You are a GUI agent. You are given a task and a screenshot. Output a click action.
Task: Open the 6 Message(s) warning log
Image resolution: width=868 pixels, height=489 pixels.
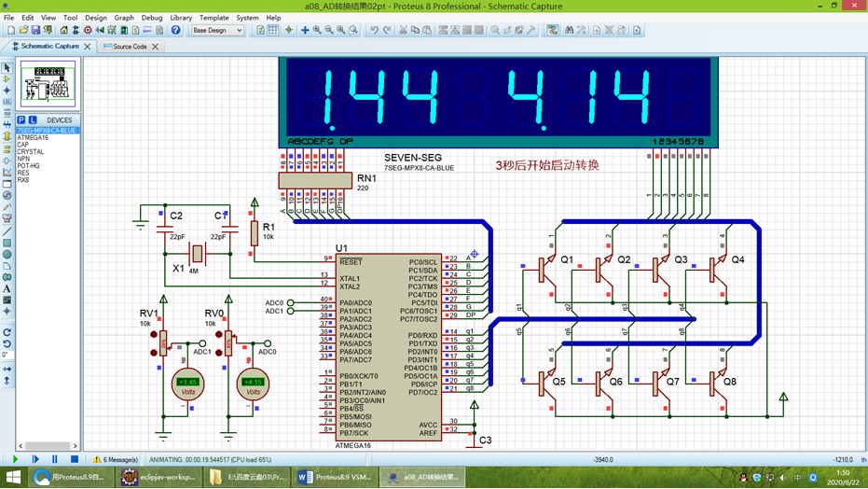[116, 460]
